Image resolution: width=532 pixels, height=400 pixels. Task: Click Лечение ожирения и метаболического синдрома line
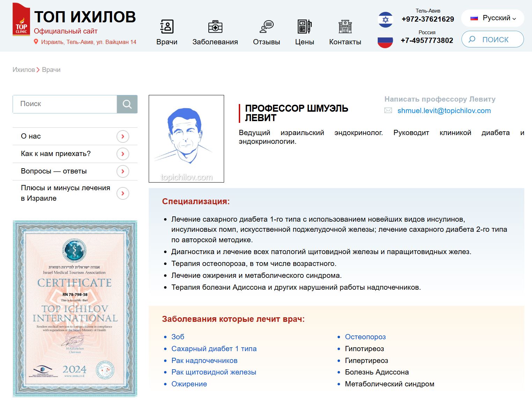257,275
